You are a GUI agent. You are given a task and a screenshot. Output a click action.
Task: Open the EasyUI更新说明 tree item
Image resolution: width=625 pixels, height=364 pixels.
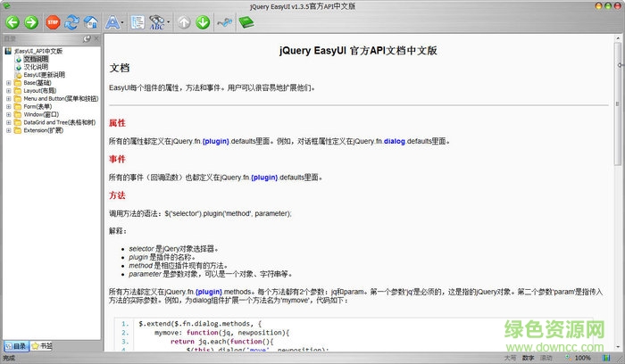44,75
